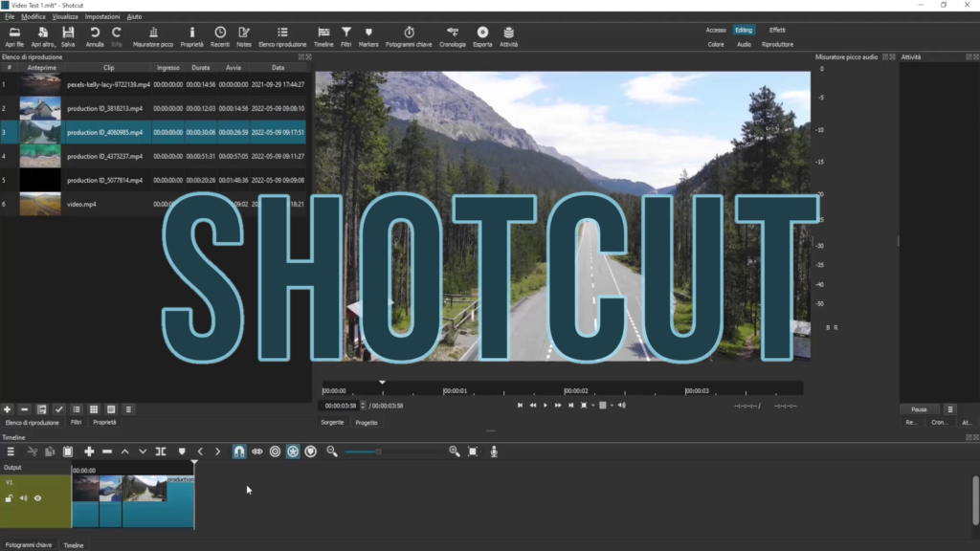980x551 pixels.
Task: Switch to the Effetti layout
Action: (777, 30)
